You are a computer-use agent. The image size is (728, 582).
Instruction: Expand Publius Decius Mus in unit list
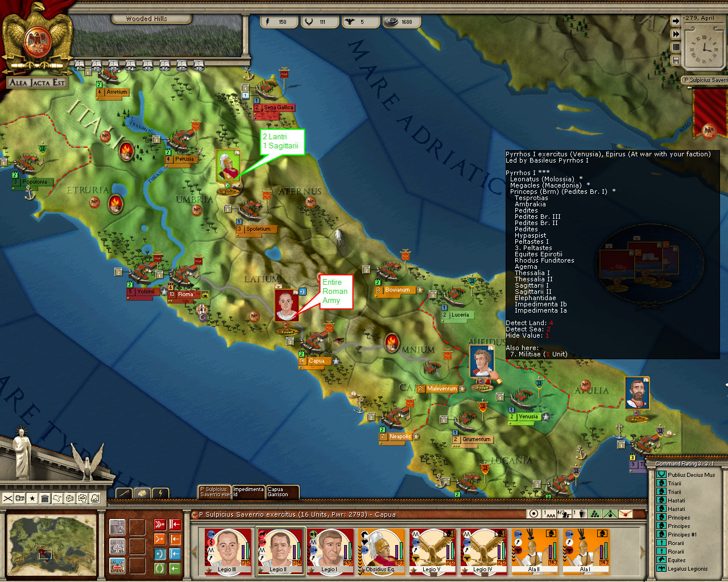[690, 475]
